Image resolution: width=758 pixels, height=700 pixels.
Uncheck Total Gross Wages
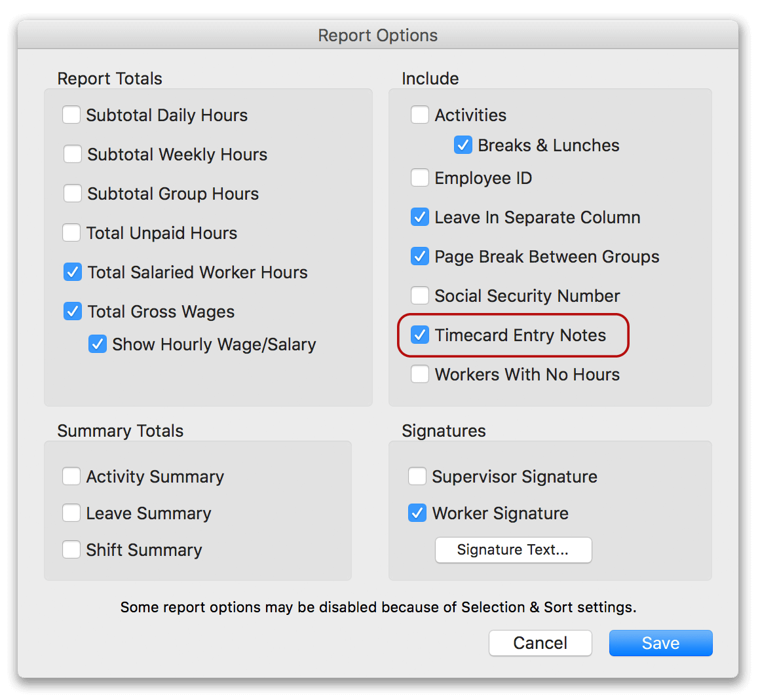pyautogui.click(x=73, y=311)
